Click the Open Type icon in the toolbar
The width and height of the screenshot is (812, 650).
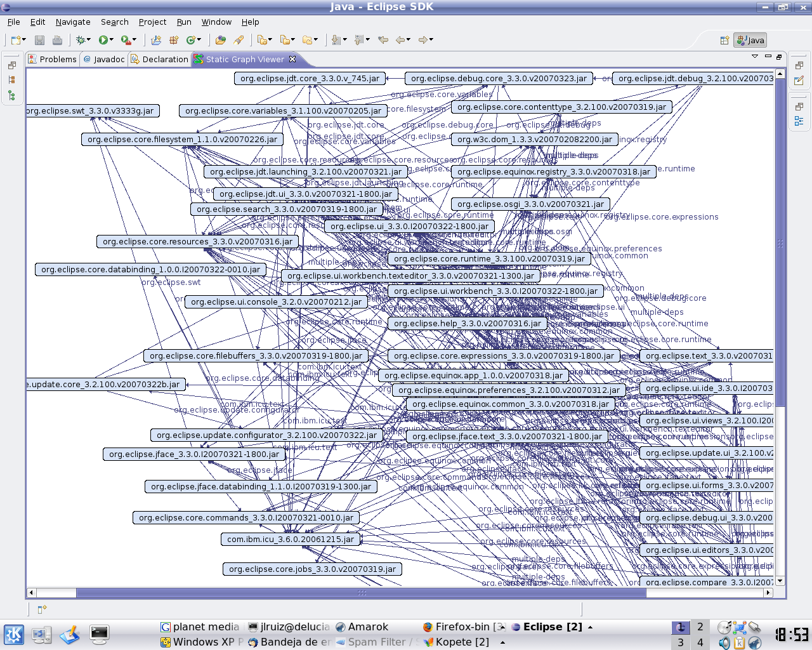[220, 40]
